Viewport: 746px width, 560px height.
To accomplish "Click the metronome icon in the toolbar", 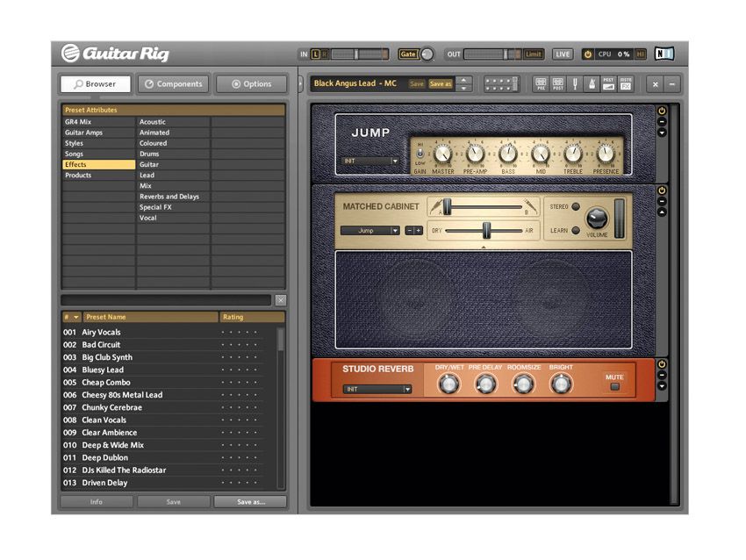I will coord(592,83).
